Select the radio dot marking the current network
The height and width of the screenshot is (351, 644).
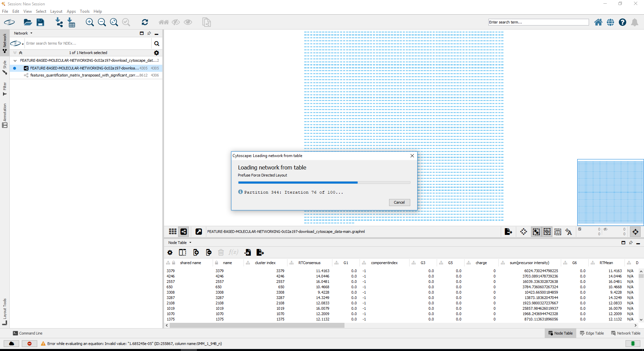(14, 68)
